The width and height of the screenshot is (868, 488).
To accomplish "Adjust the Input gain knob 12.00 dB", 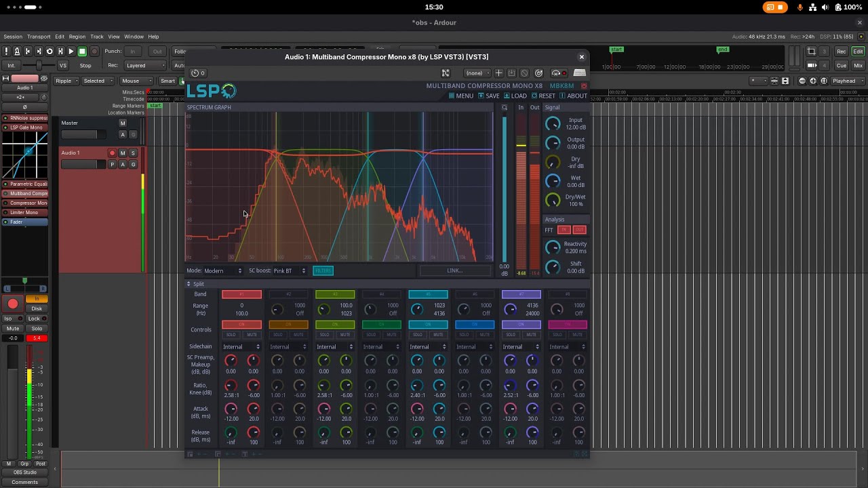I will pos(553,123).
